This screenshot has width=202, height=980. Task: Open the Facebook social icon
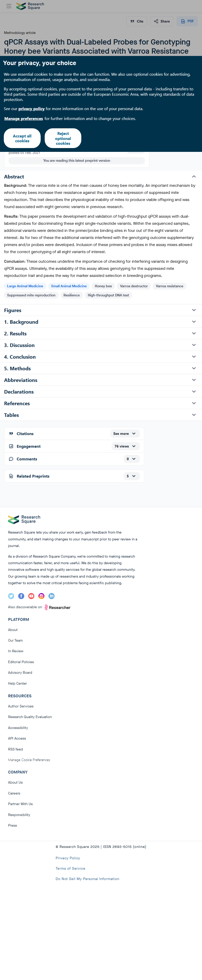tap(21, 596)
